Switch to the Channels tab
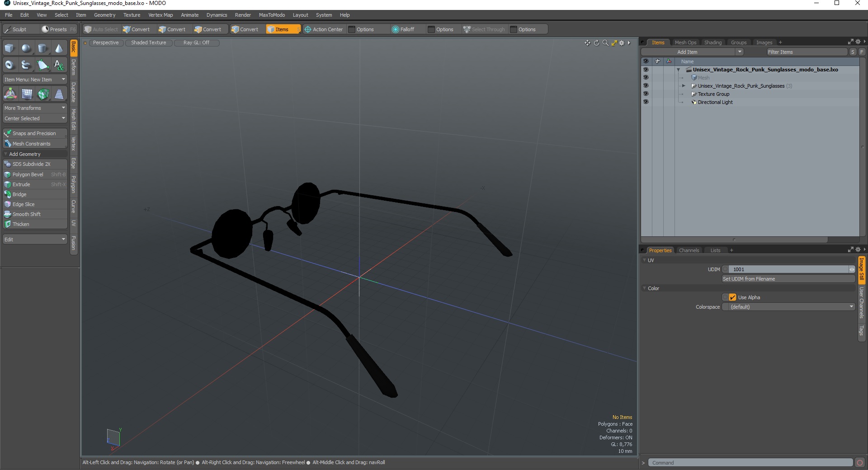The height and width of the screenshot is (470, 868). coord(689,250)
